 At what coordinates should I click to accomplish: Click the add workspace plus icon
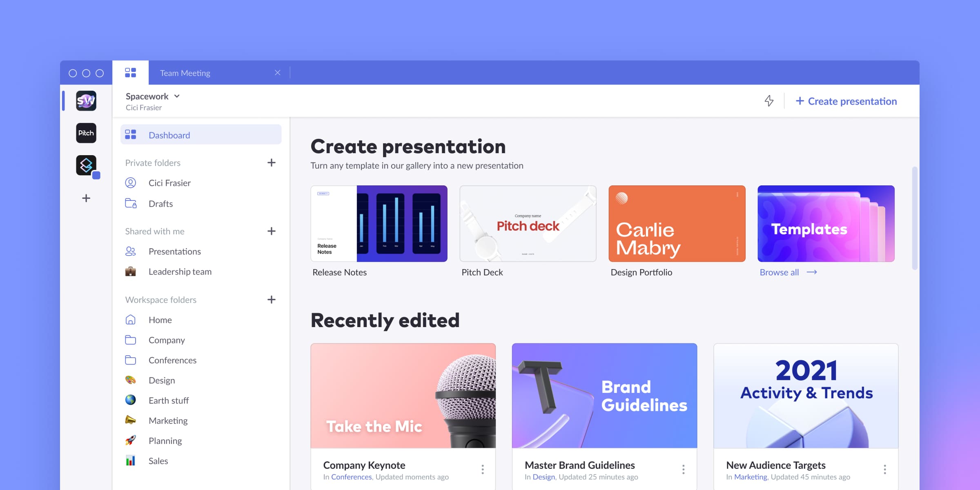[x=86, y=198]
